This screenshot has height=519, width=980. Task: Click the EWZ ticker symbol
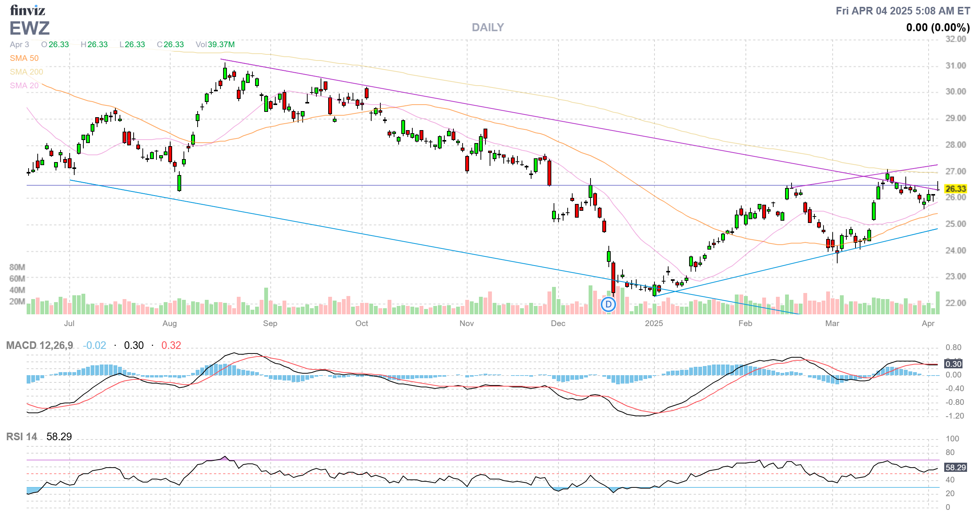pos(30,29)
